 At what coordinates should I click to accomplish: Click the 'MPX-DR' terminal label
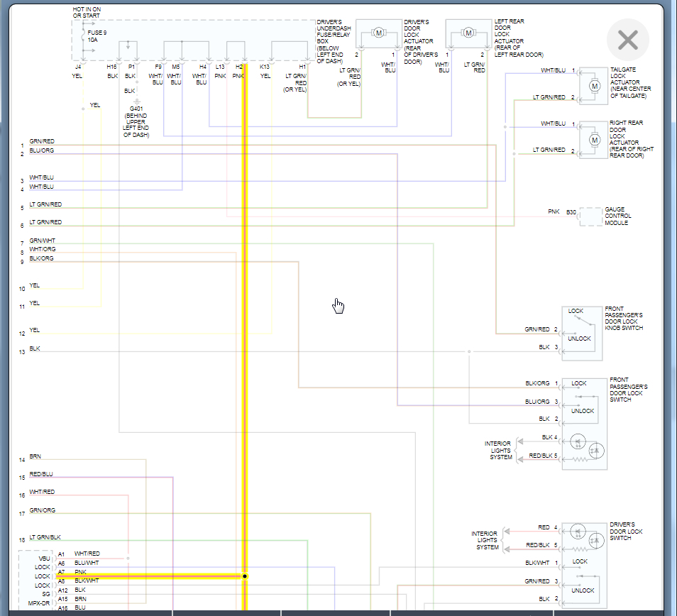(x=39, y=603)
